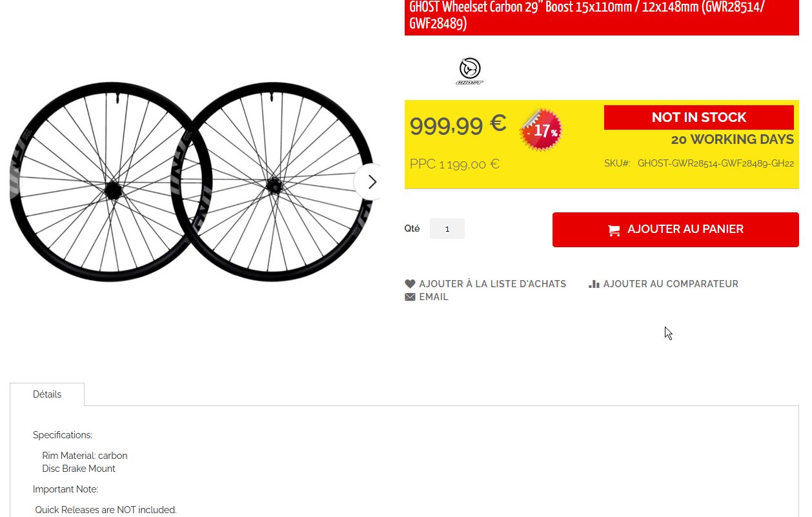Click the next image arrow
Screen dimensions: 812x517
pyautogui.click(x=371, y=182)
